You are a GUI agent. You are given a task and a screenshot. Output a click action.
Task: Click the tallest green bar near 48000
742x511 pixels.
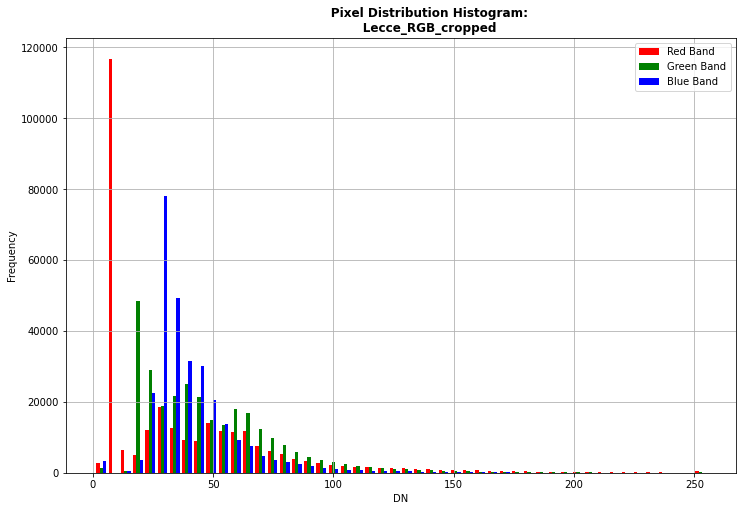coord(138,388)
